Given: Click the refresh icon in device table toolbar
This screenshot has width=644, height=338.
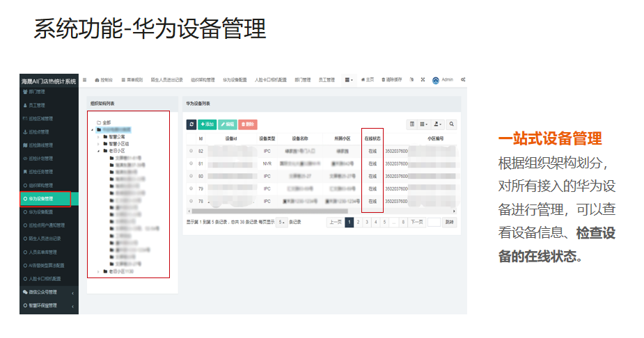Looking at the screenshot, I should pyautogui.click(x=191, y=124).
